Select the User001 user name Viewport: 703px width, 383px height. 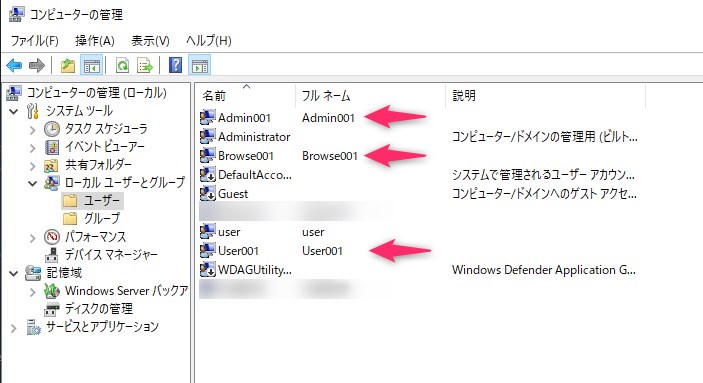(x=238, y=250)
